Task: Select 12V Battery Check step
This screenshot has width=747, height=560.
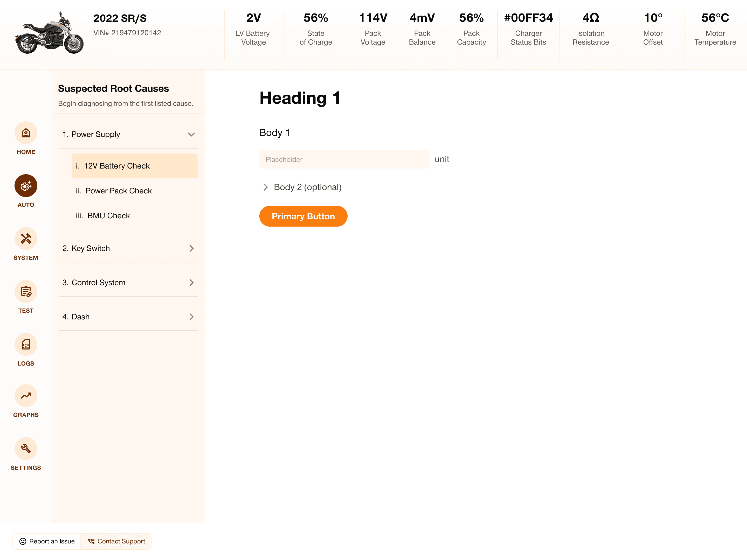Action: click(134, 166)
